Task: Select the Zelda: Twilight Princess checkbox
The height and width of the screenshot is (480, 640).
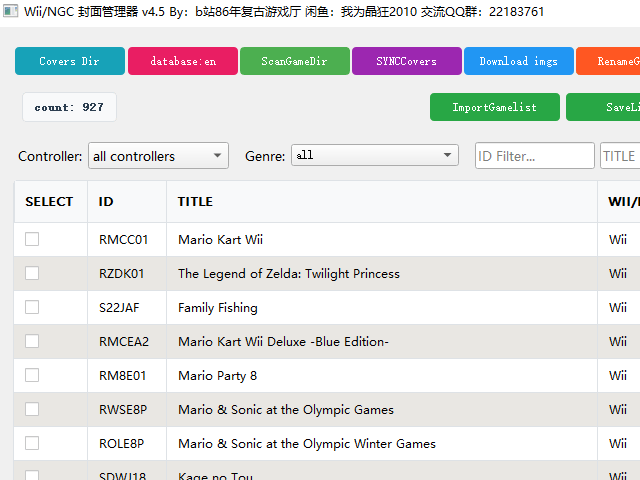Action: 32,273
